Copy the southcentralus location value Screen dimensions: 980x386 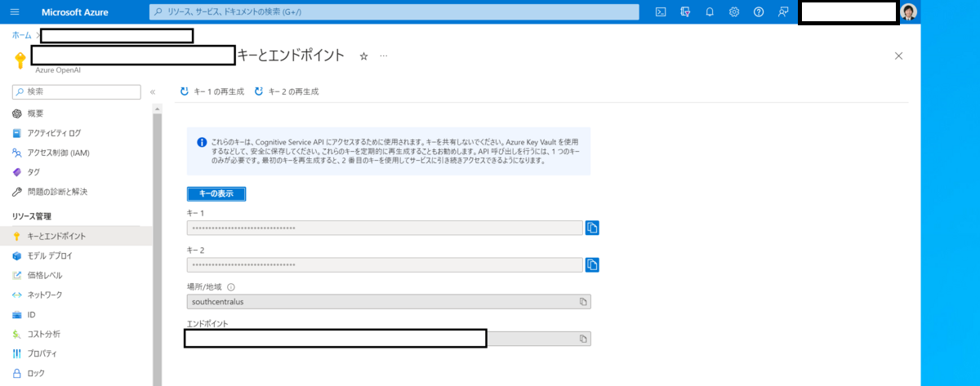tap(583, 302)
